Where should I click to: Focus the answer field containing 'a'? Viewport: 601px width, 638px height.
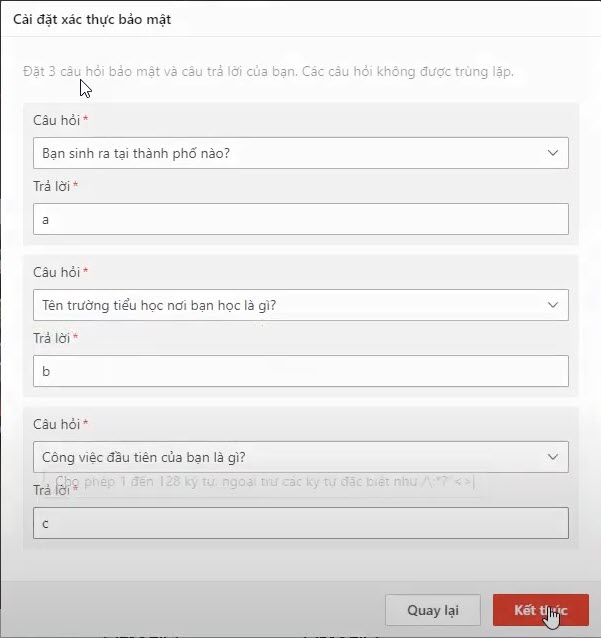point(300,219)
